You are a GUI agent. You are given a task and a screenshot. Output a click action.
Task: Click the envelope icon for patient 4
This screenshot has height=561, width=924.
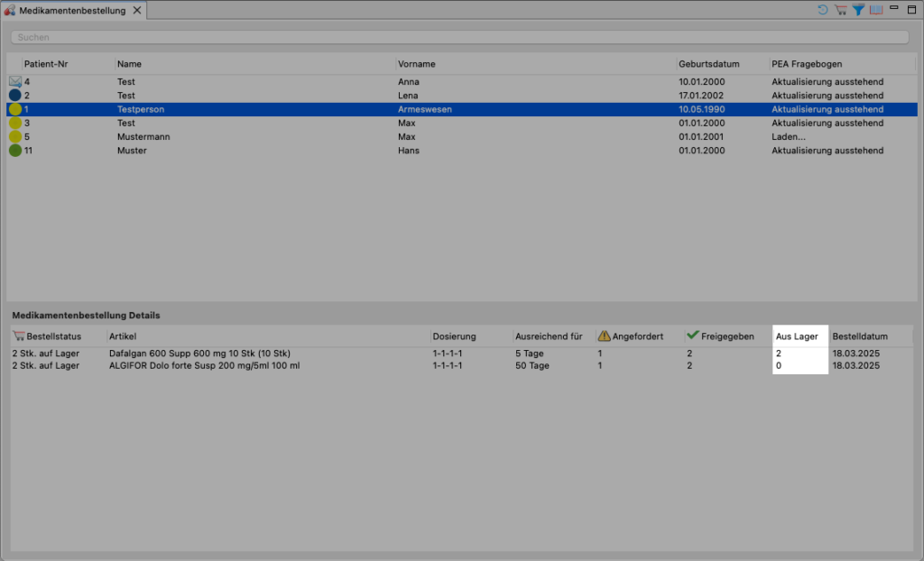click(x=15, y=82)
